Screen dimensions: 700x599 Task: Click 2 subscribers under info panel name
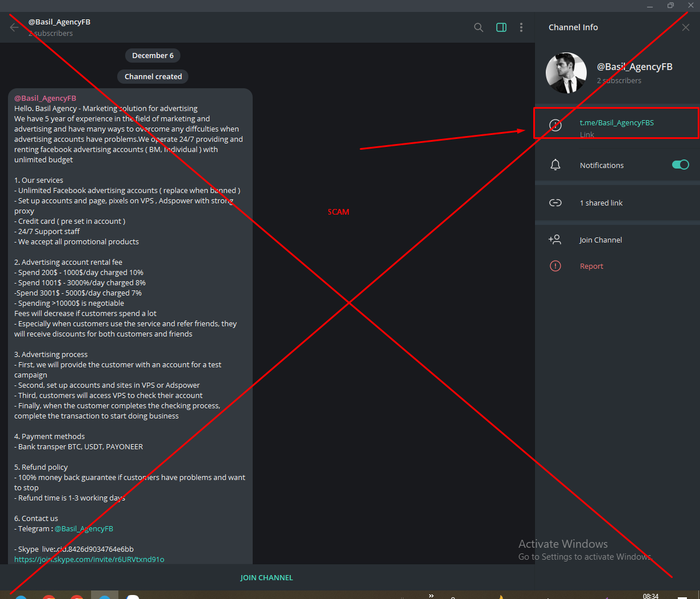[x=619, y=80]
